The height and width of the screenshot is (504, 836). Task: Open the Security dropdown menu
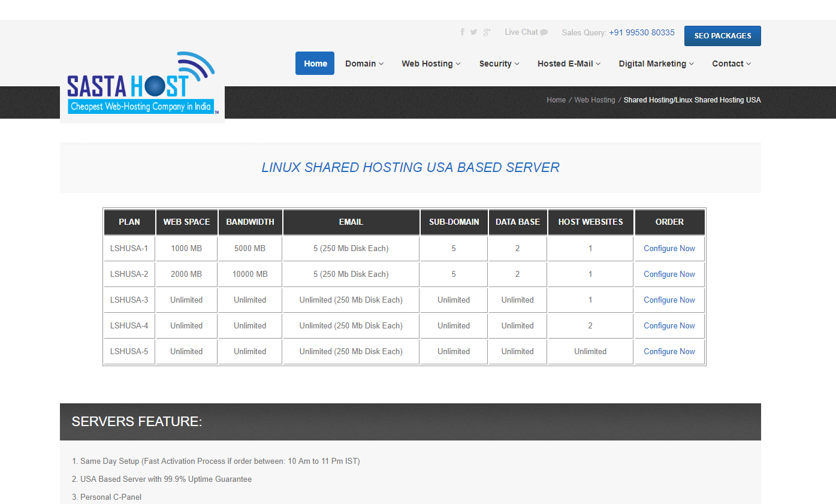[x=499, y=64]
